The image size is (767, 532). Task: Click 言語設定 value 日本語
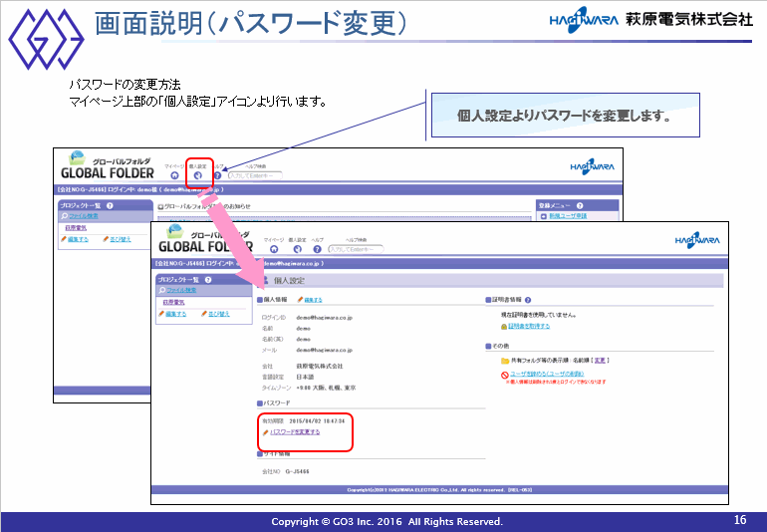pos(305,377)
